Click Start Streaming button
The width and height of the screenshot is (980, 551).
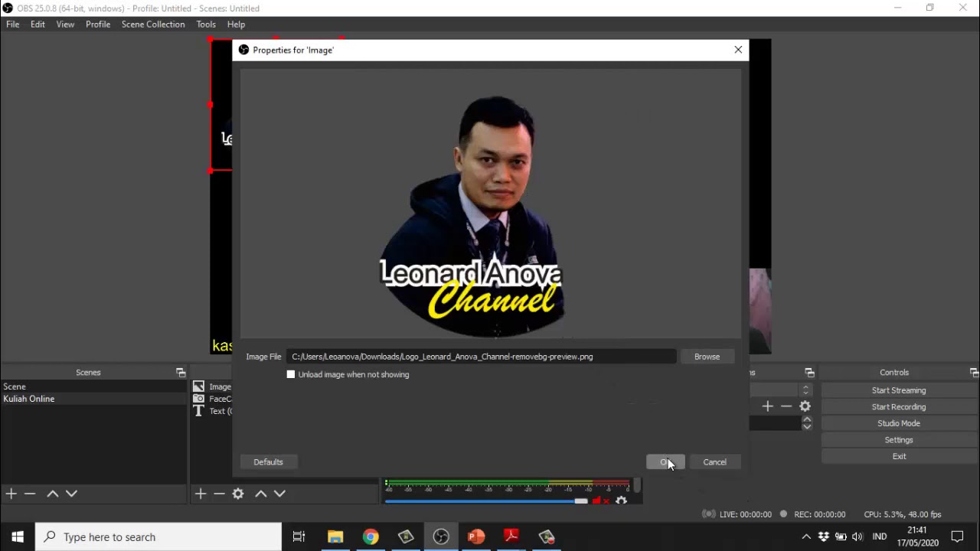click(899, 390)
